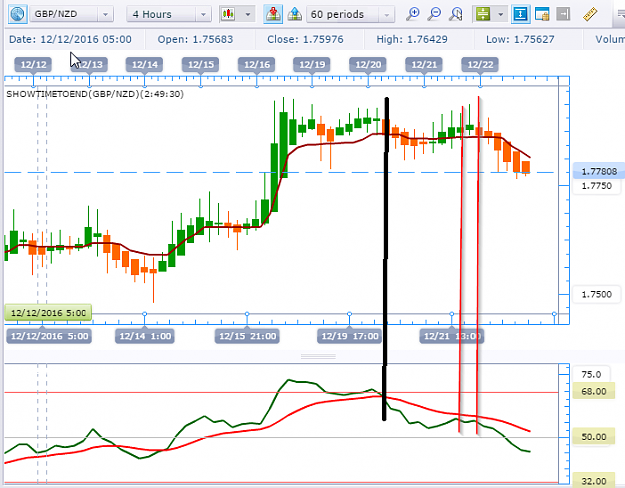This screenshot has height=488, width=625.
Task: Click the 12/15 date marker
Action: [x=200, y=65]
